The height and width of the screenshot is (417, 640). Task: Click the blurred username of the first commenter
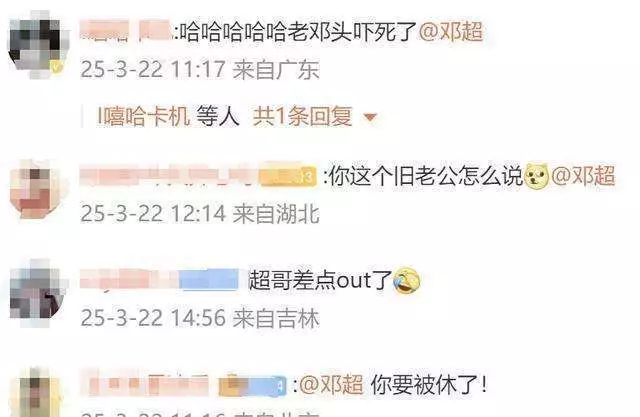126,31
